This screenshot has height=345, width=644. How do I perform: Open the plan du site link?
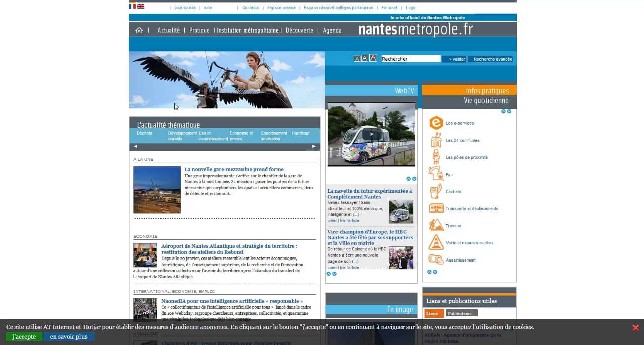185,8
